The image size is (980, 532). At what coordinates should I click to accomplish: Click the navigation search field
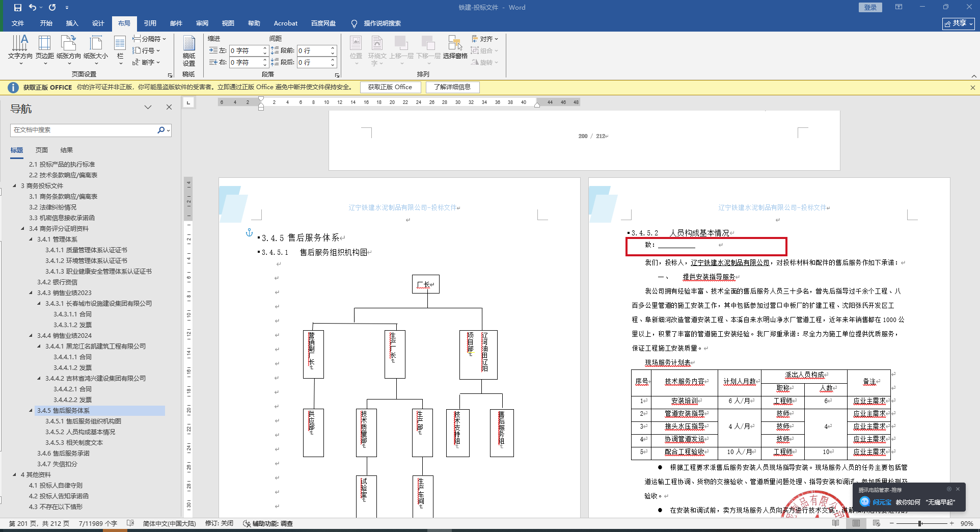click(x=84, y=130)
